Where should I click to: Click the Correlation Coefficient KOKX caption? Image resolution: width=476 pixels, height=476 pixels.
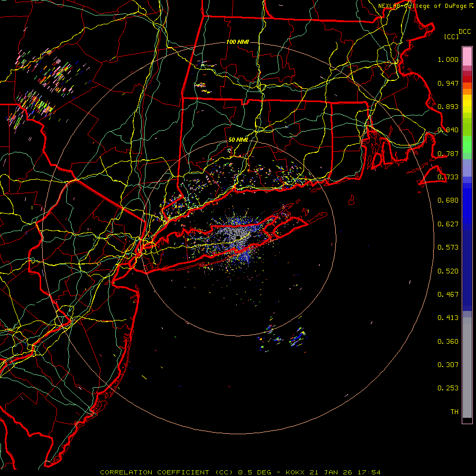coord(240,472)
